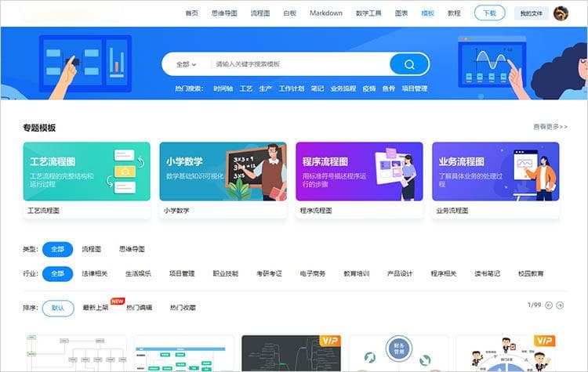Open 工艺流程图 topic card
This screenshot has width=588, height=372.
click(x=86, y=180)
